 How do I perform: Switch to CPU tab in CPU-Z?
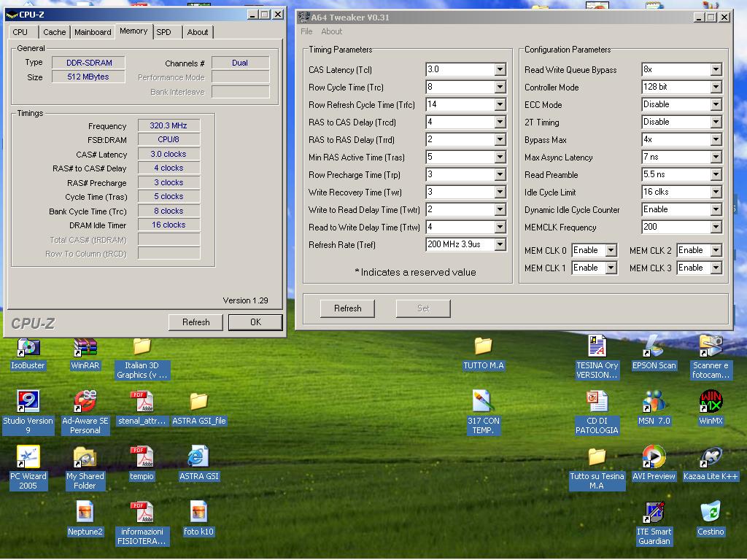click(x=20, y=32)
